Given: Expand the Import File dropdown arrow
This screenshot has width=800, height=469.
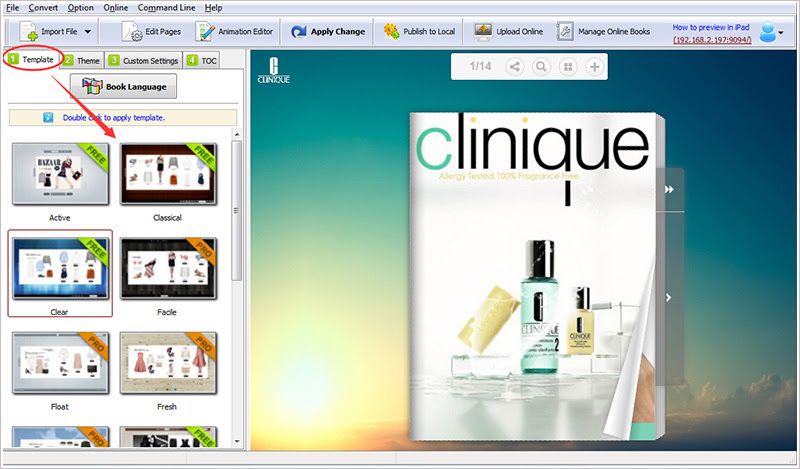Looking at the screenshot, I should 88,32.
